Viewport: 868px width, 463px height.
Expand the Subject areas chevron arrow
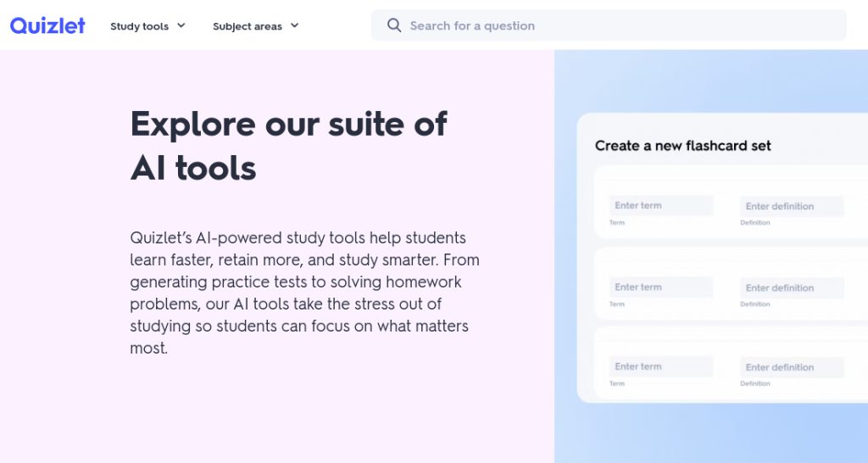tap(295, 25)
